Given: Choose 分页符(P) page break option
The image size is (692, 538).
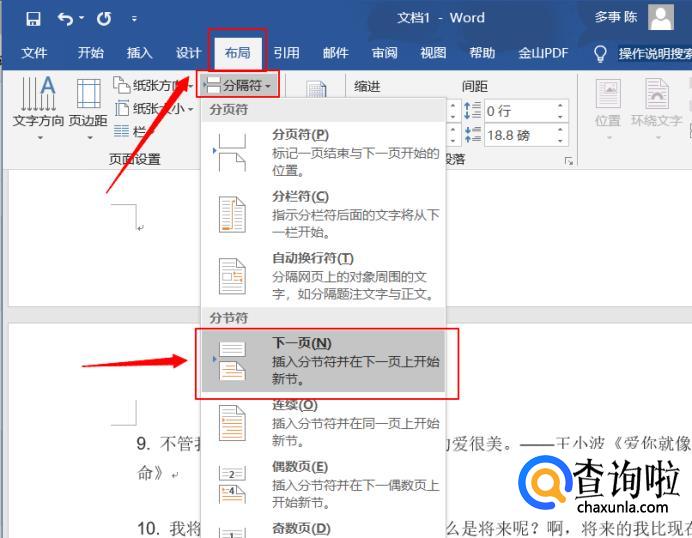Looking at the screenshot, I should 323,152.
